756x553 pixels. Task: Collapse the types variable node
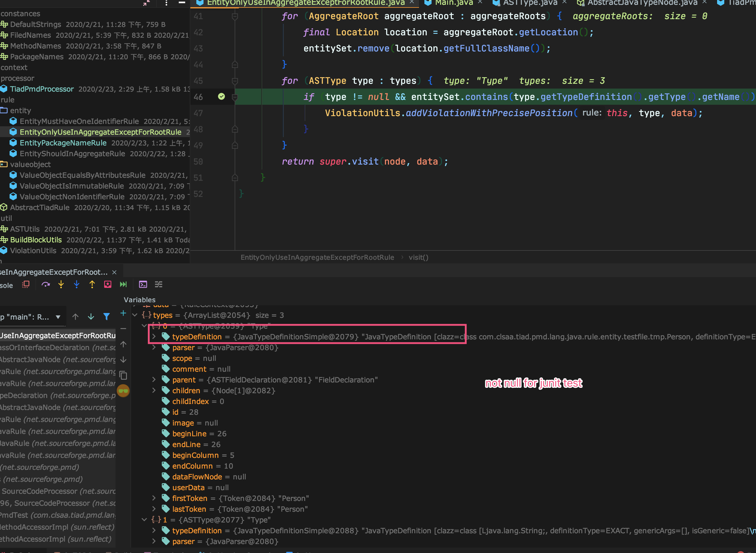click(135, 315)
